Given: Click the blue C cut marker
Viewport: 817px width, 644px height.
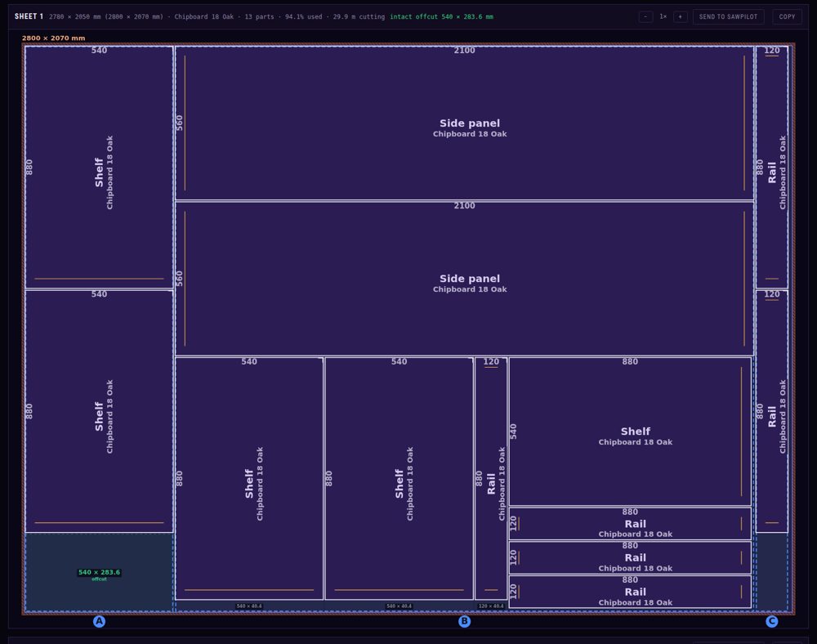Looking at the screenshot, I should tap(772, 621).
